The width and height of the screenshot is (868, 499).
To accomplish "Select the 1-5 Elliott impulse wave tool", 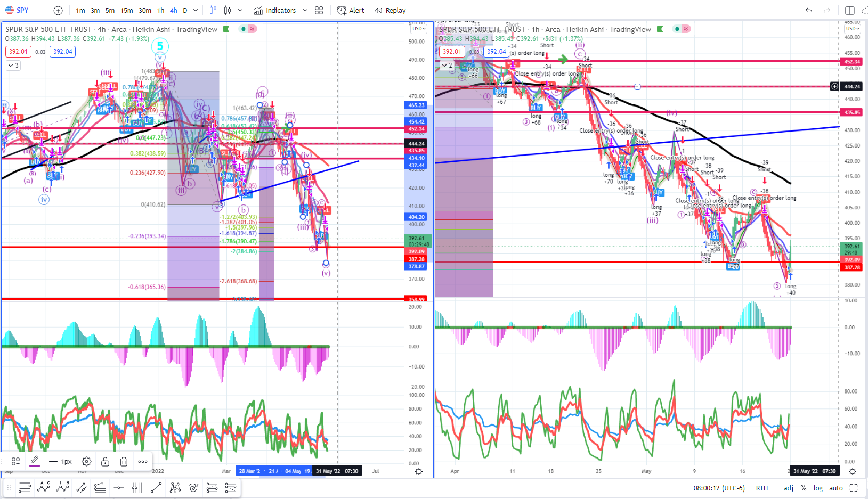I will 62,487.
